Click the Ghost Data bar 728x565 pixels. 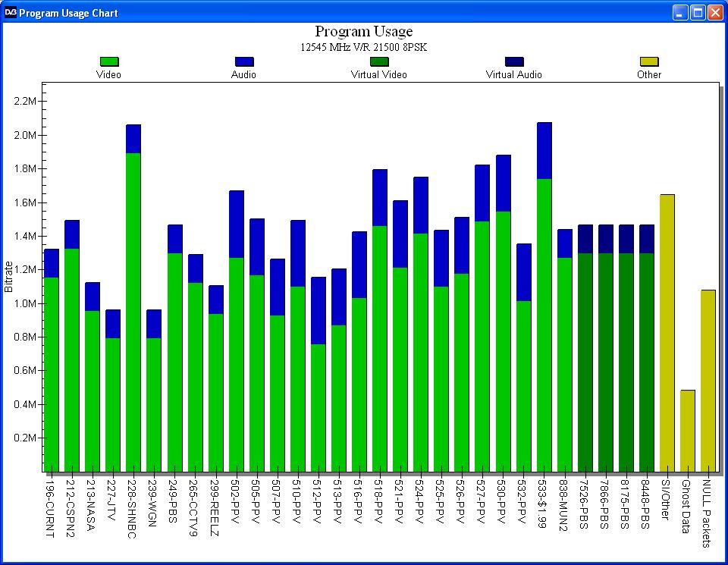point(688,431)
